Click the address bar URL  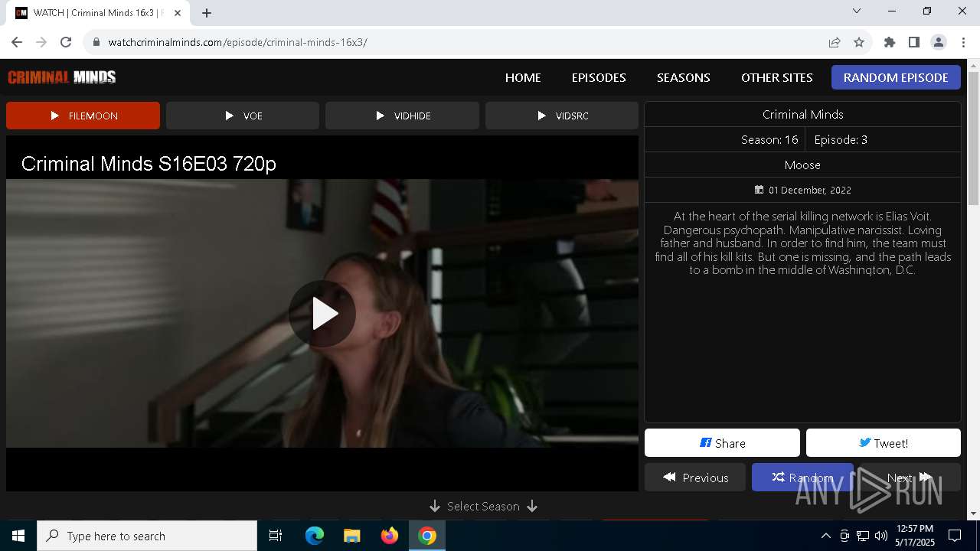tap(237, 42)
